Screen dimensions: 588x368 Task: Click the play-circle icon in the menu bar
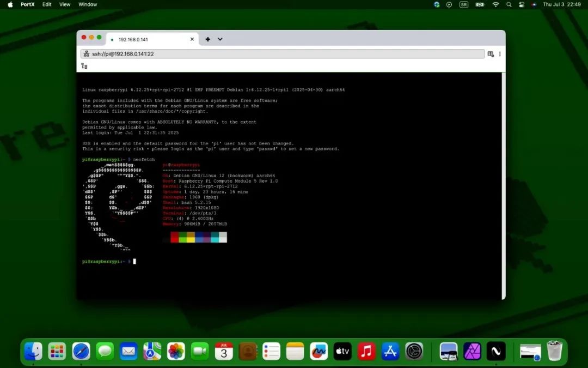point(449,4)
